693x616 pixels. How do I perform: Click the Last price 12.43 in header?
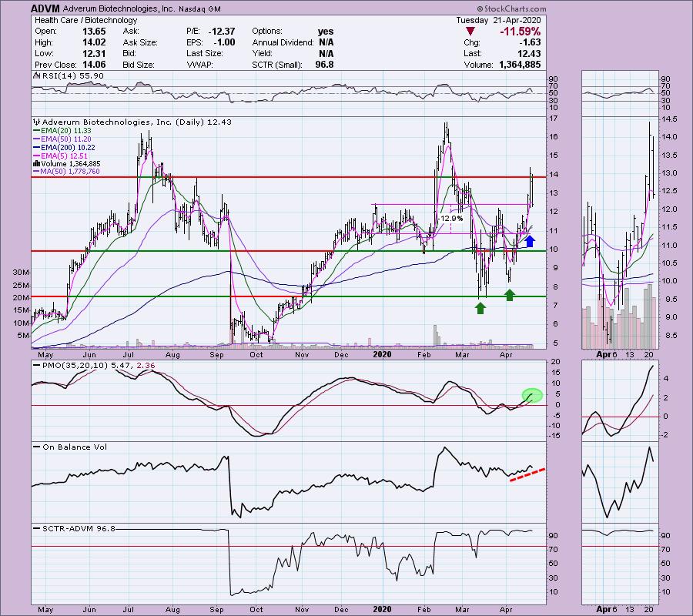pos(529,53)
